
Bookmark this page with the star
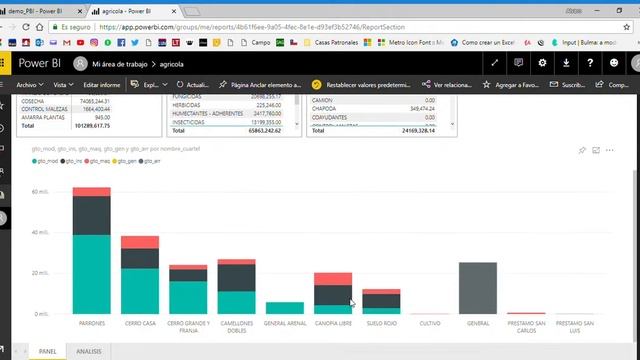pos(627,27)
